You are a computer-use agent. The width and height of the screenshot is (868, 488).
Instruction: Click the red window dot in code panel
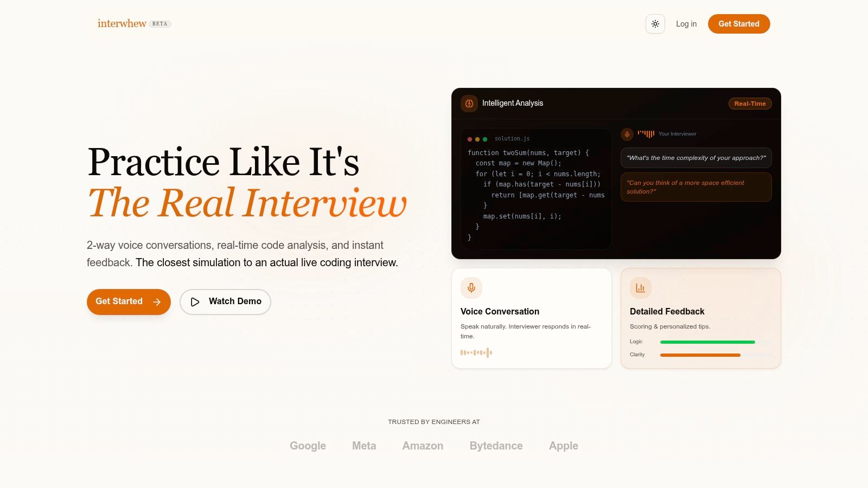(x=470, y=139)
